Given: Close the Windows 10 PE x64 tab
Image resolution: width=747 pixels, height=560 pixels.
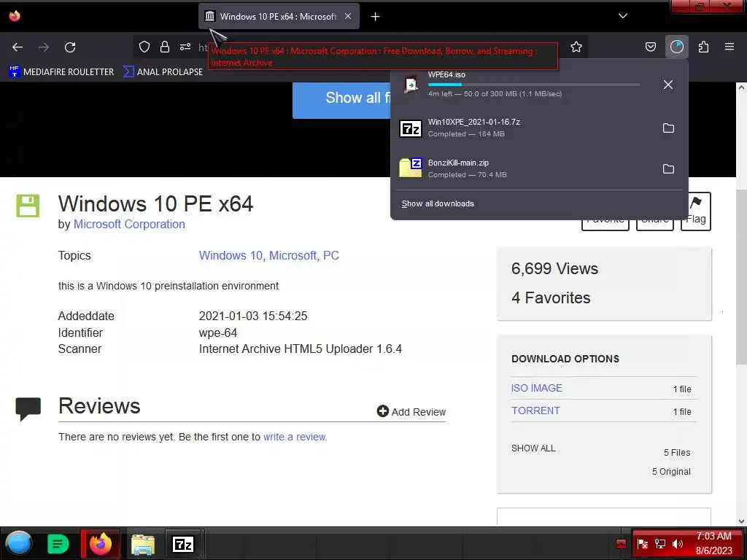Looking at the screenshot, I should tap(348, 16).
